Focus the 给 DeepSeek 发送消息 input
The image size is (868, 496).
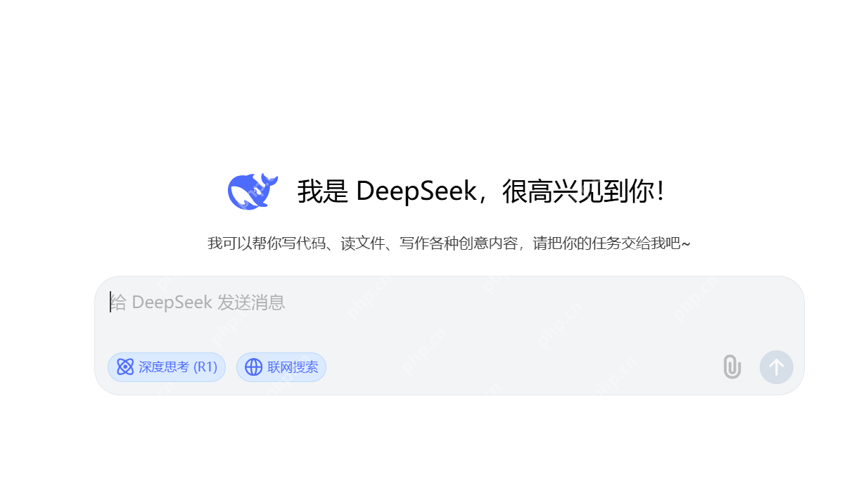[449, 312]
